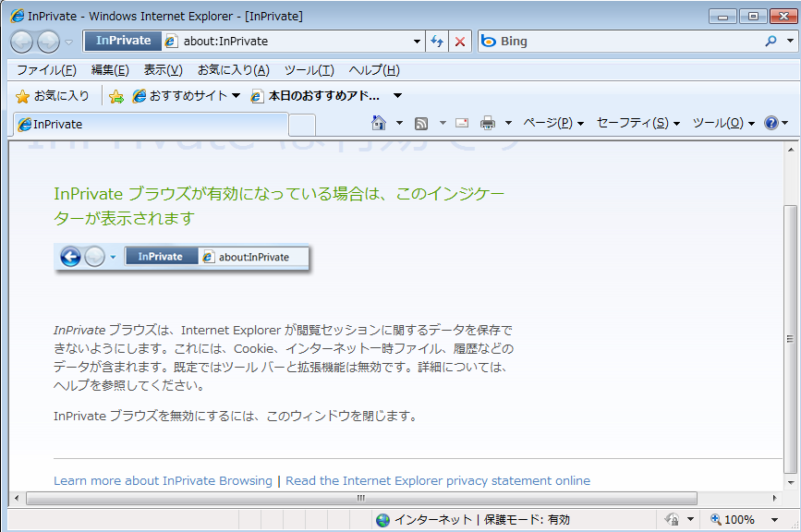Image resolution: width=801 pixels, height=532 pixels.
Task: Click the Back navigation button
Action: click(21, 42)
